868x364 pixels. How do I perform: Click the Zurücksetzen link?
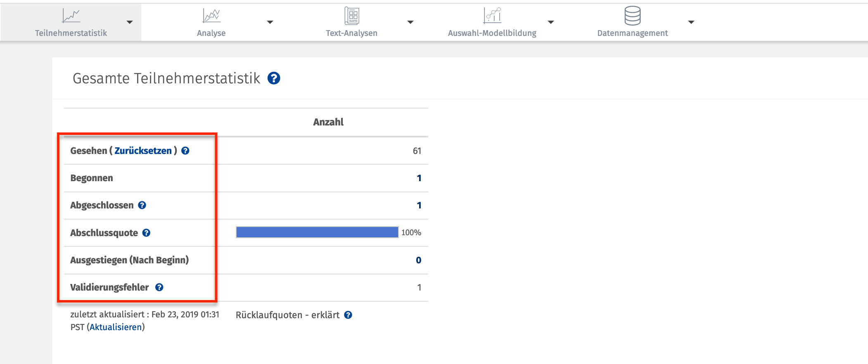click(143, 151)
